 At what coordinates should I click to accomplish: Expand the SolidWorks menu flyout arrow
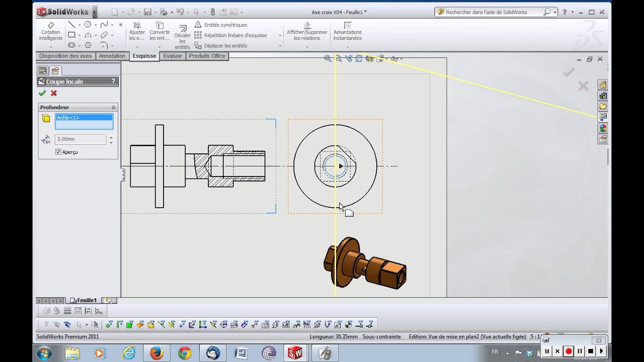click(x=95, y=12)
